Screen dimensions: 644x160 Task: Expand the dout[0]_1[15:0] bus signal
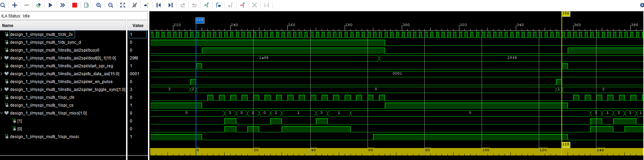(x=2, y=58)
